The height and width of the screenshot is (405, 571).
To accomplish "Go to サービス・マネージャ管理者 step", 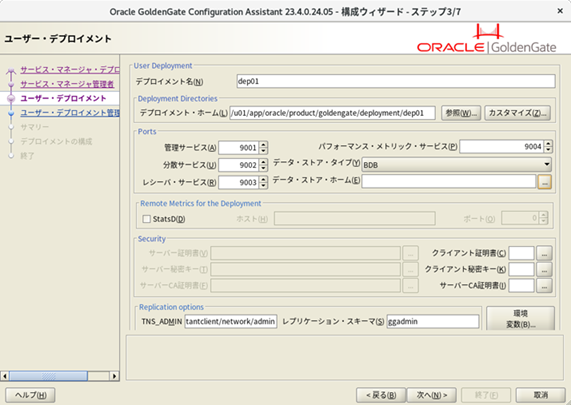I will click(67, 84).
